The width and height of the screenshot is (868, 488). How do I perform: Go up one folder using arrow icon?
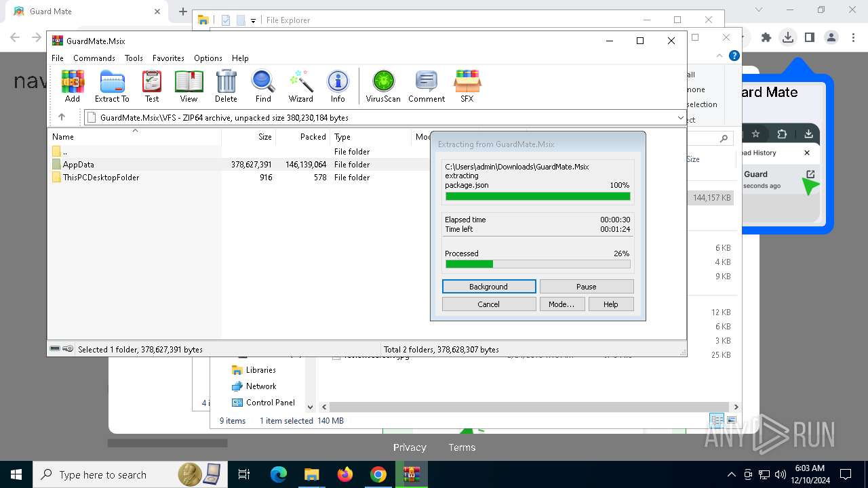[61, 117]
